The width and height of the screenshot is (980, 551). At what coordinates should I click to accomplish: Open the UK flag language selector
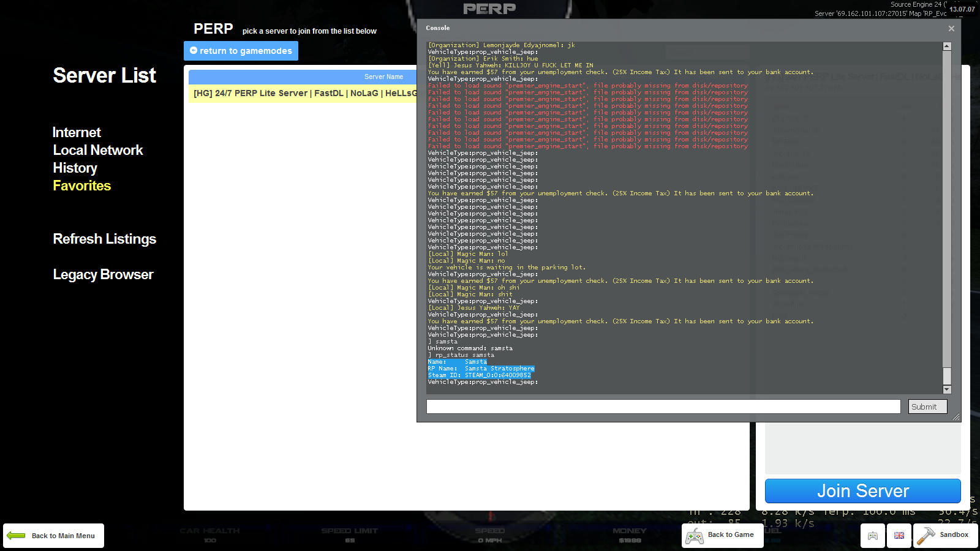tap(899, 536)
